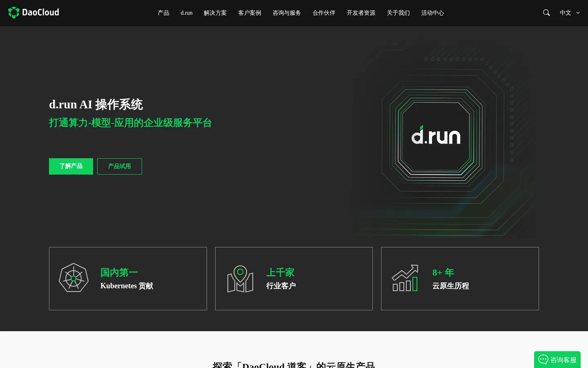Open the d.run menu item
This screenshot has width=588, height=368.
[187, 13]
